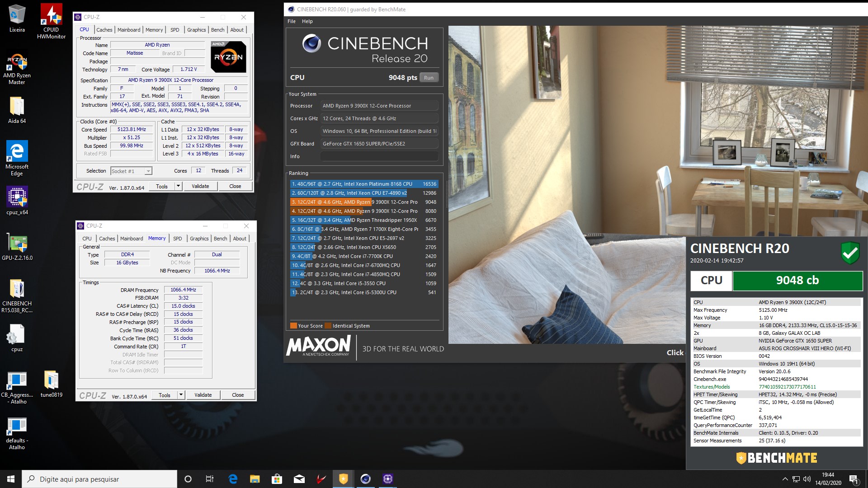Viewport: 868px width, 488px height.
Task: Open Cortana circle icon on taskbar
Action: pos(188,479)
